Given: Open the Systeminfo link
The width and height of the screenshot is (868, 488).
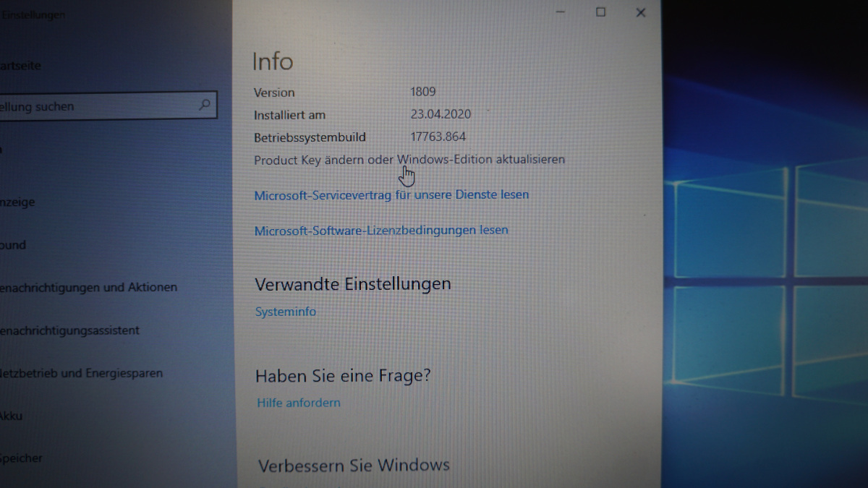Looking at the screenshot, I should tap(286, 312).
